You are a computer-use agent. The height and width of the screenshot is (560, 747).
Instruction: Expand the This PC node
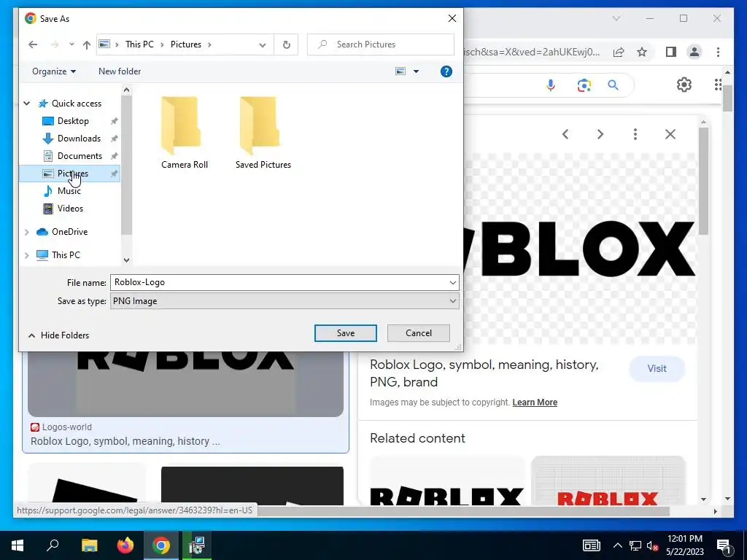(27, 255)
